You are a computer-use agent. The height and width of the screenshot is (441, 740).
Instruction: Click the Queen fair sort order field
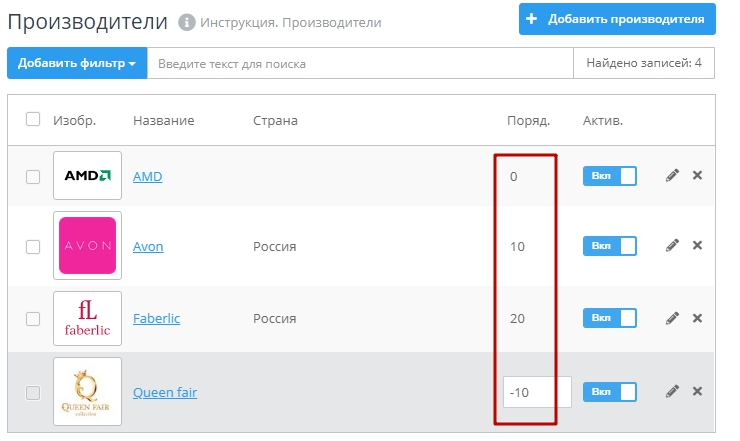[x=537, y=392]
